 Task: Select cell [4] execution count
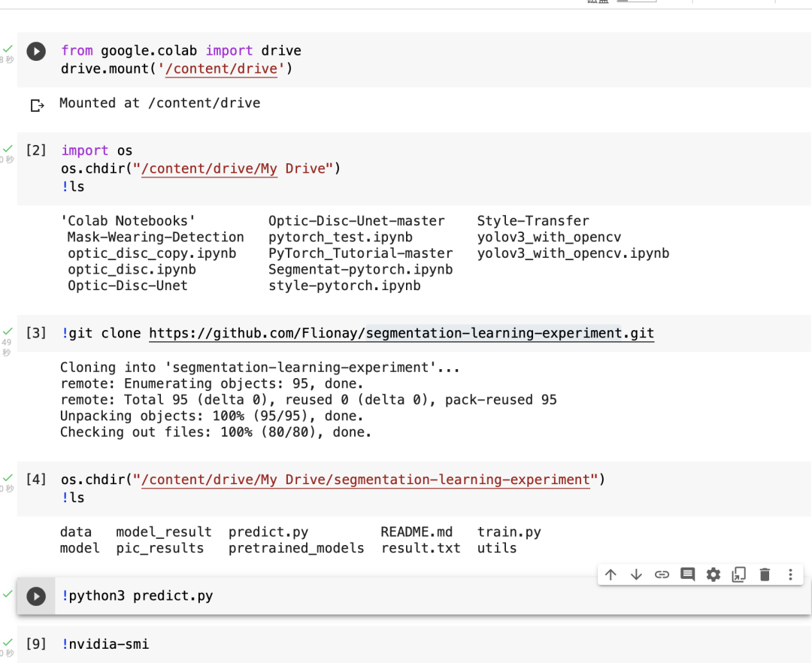click(36, 480)
